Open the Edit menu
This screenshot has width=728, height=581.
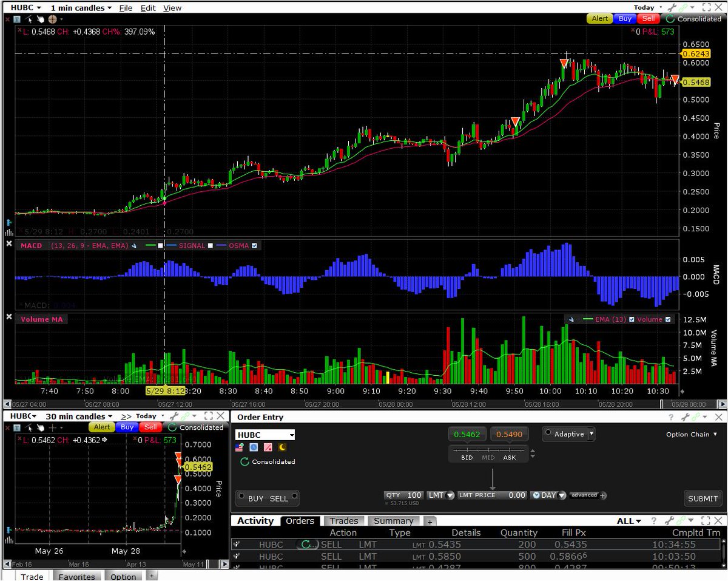(147, 8)
